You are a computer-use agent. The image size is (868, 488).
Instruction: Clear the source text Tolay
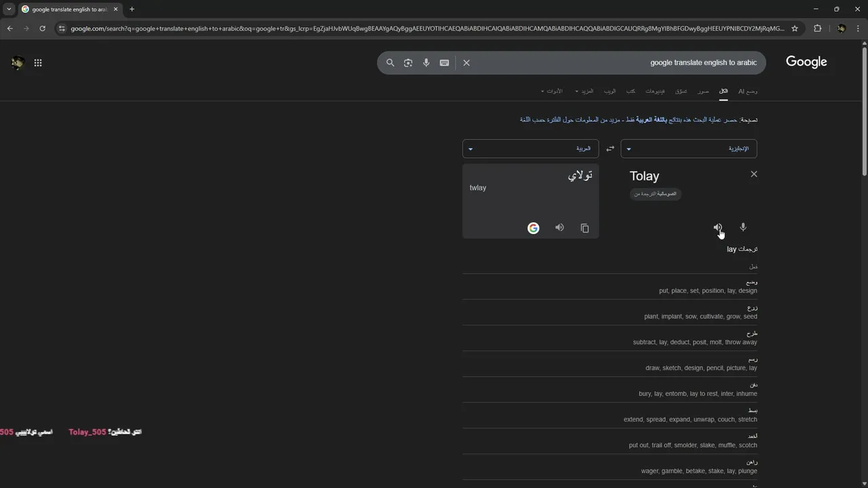(753, 174)
